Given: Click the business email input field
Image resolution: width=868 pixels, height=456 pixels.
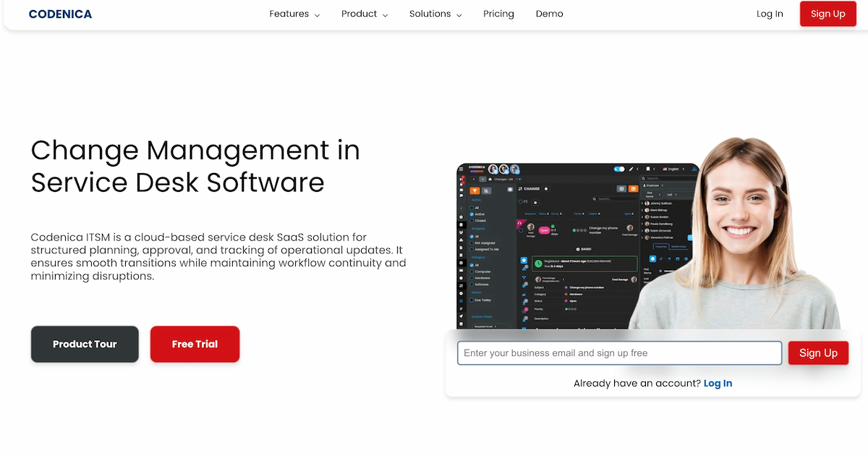Looking at the screenshot, I should pyautogui.click(x=618, y=352).
